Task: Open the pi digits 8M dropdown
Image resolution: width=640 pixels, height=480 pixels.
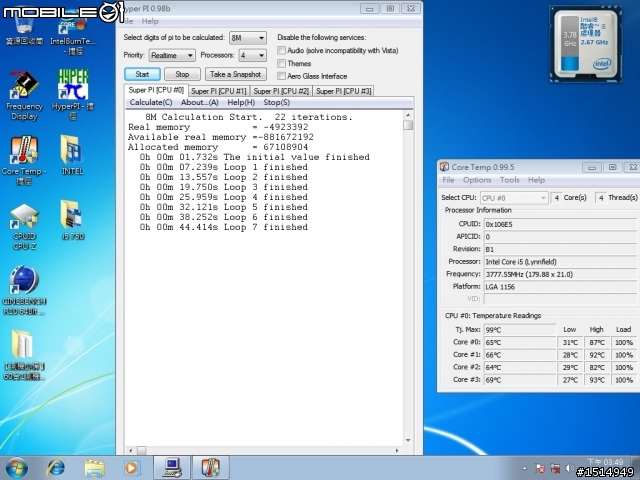Action: (248, 38)
